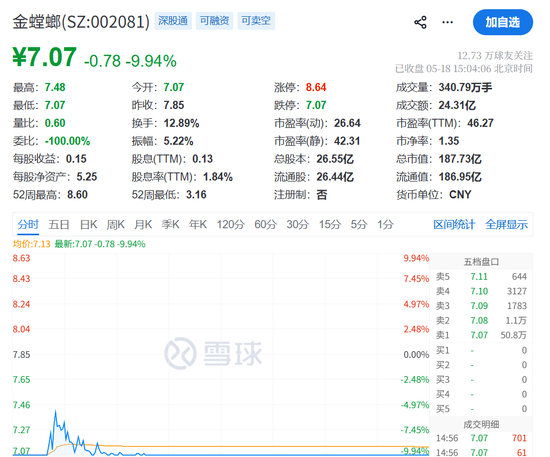
Task: Open the 周K chart tab
Action: [x=115, y=224]
